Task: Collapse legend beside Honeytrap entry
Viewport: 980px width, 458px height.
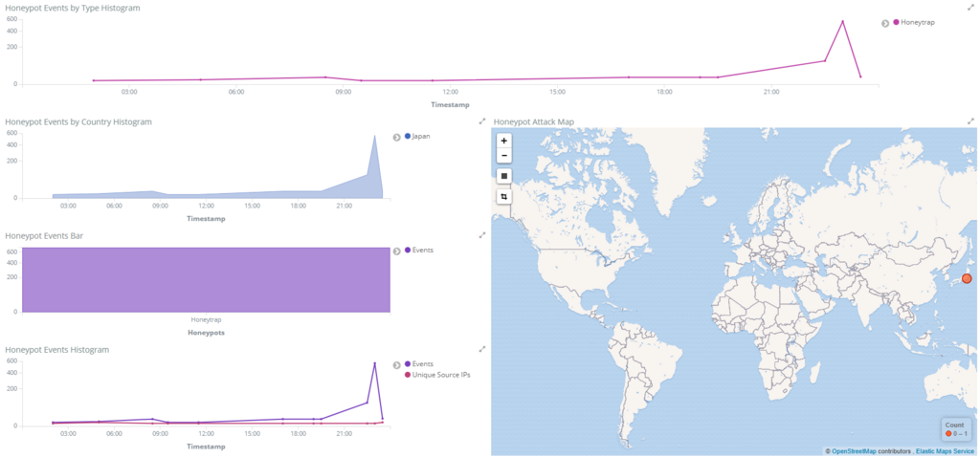Action: coord(885,23)
